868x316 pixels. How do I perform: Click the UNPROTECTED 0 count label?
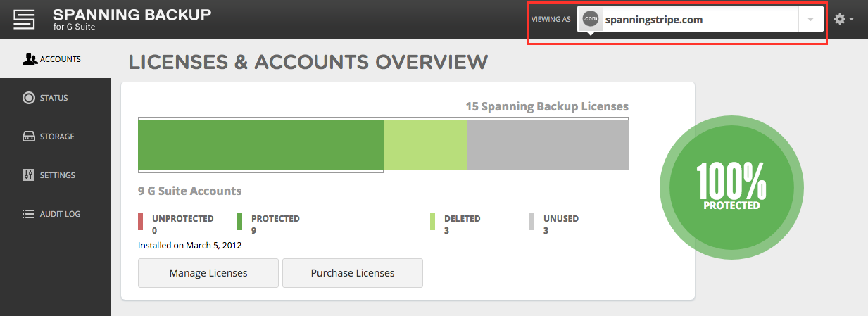click(x=182, y=224)
